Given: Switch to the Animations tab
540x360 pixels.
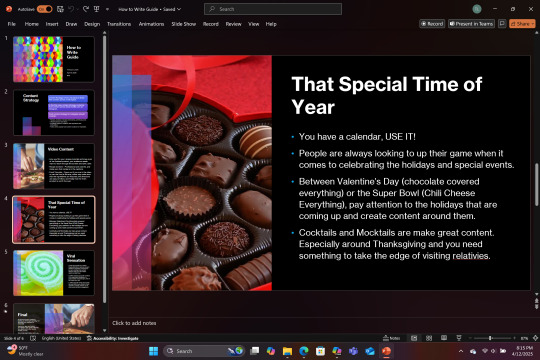Looking at the screenshot, I should (151, 24).
